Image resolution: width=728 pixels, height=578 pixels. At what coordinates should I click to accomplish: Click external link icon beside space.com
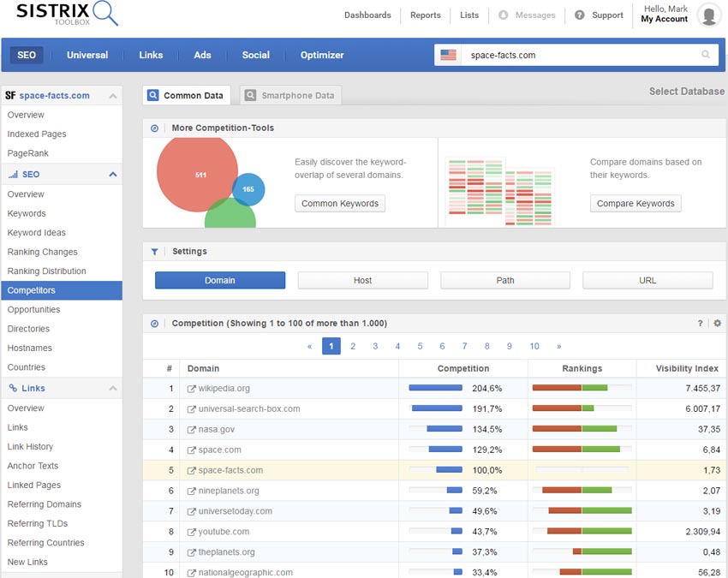(191, 450)
